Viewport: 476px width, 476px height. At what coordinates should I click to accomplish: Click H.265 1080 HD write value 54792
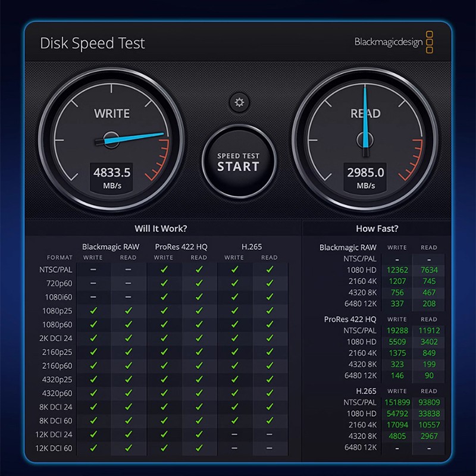click(x=397, y=414)
